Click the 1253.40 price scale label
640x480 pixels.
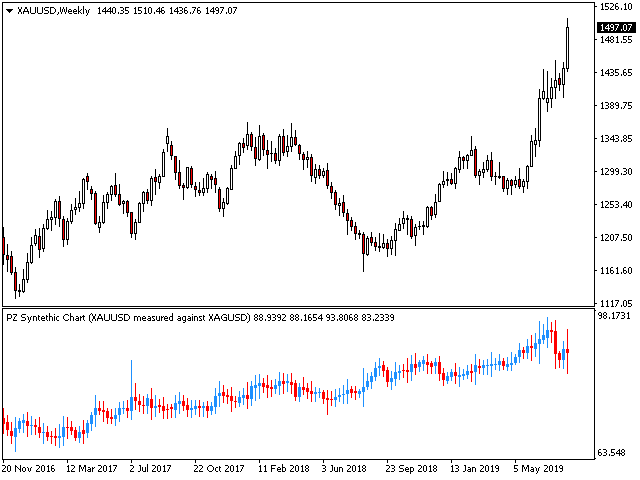[613, 205]
